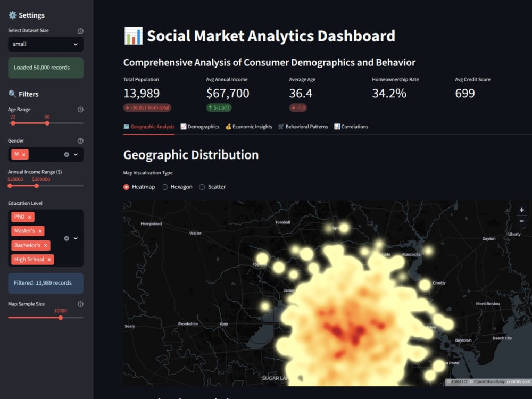Zoom out on the map with minus
Screen dimensions: 532x399
click(x=521, y=221)
